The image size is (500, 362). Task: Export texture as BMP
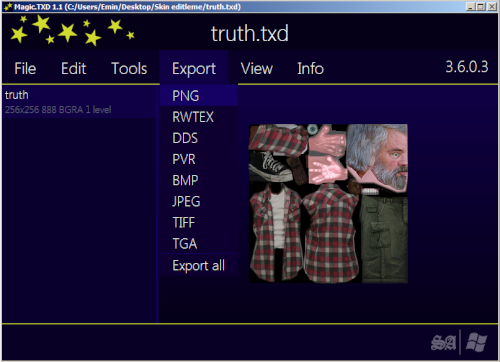tap(199, 180)
